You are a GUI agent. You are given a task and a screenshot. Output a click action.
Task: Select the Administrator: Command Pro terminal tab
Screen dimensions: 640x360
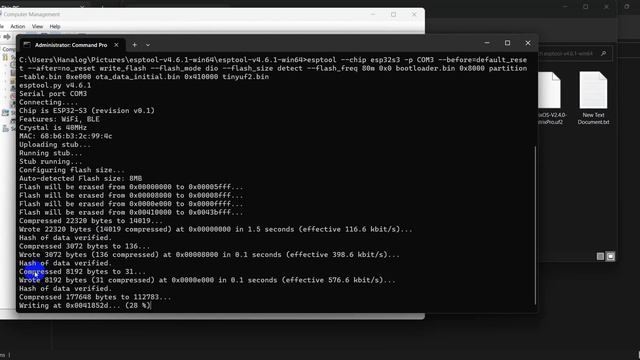tap(71, 45)
